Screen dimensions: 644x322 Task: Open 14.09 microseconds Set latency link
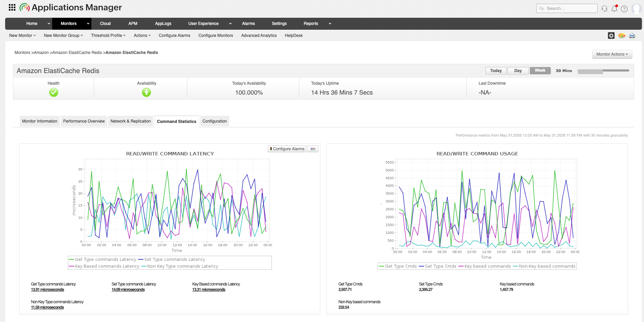click(128, 290)
